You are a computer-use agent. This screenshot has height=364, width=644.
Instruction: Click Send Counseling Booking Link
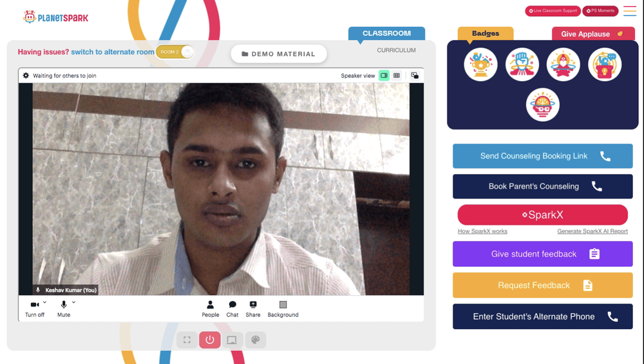[x=542, y=156]
